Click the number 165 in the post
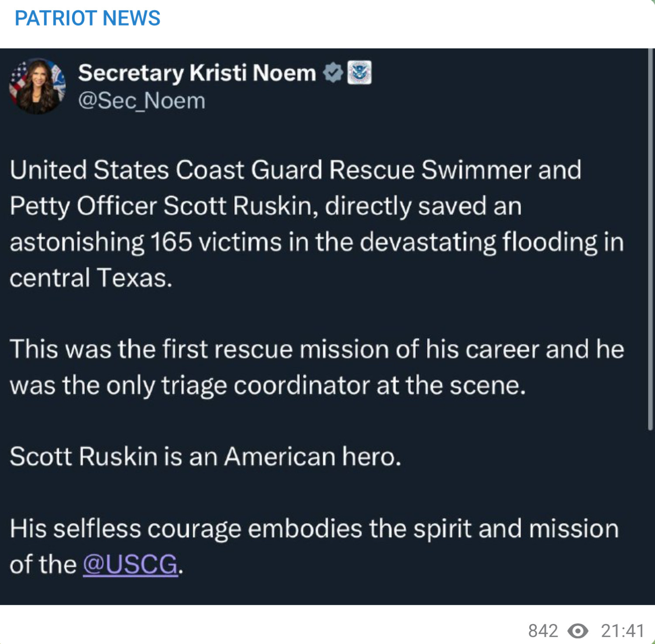This screenshot has height=644, width=655. (x=171, y=242)
